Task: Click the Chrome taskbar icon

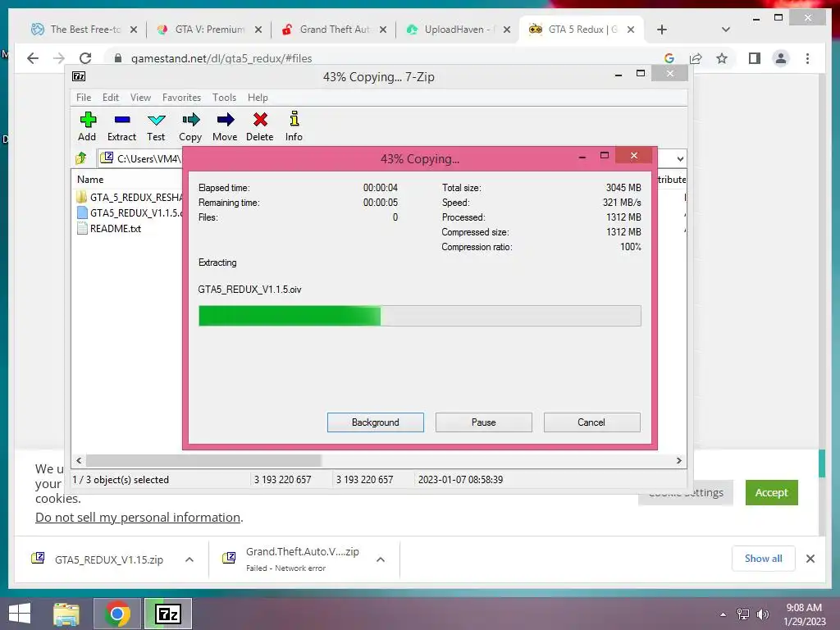Action: click(x=117, y=614)
